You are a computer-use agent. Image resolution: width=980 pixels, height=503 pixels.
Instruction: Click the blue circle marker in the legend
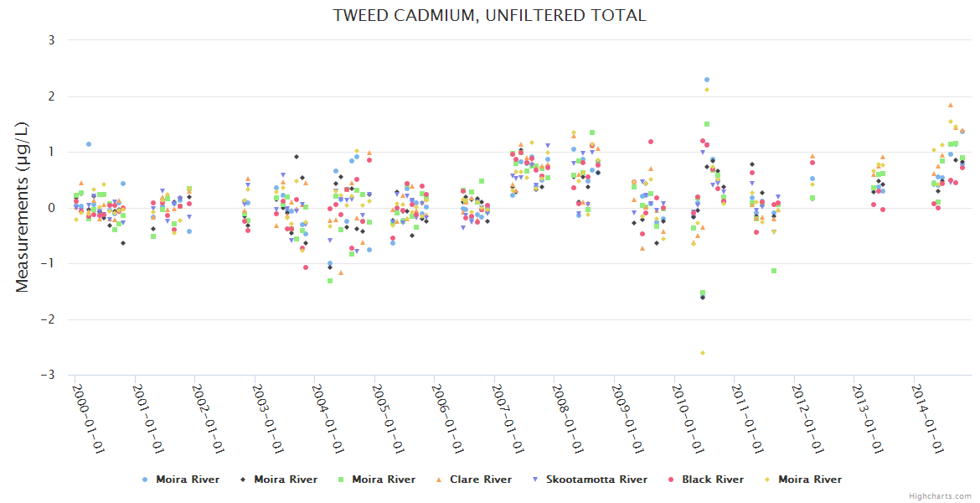point(145,480)
